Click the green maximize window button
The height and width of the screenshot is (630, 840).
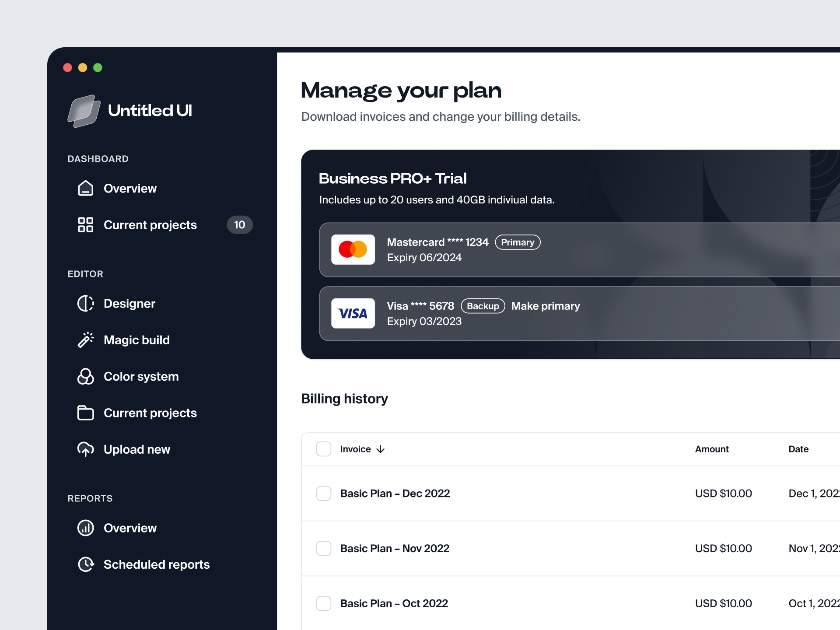[98, 67]
